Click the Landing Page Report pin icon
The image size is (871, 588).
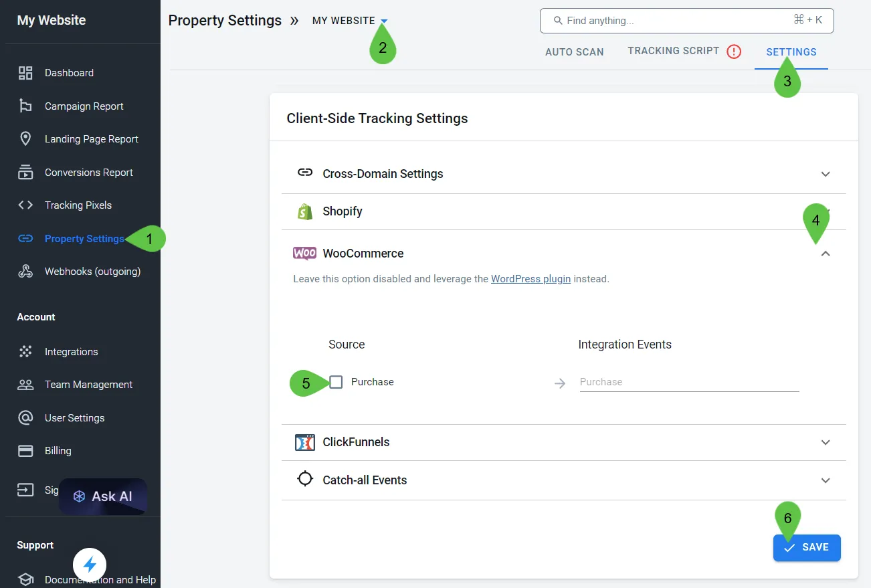click(25, 138)
